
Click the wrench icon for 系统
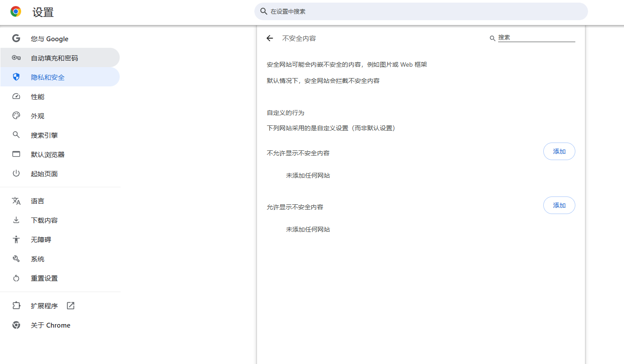[16, 259]
